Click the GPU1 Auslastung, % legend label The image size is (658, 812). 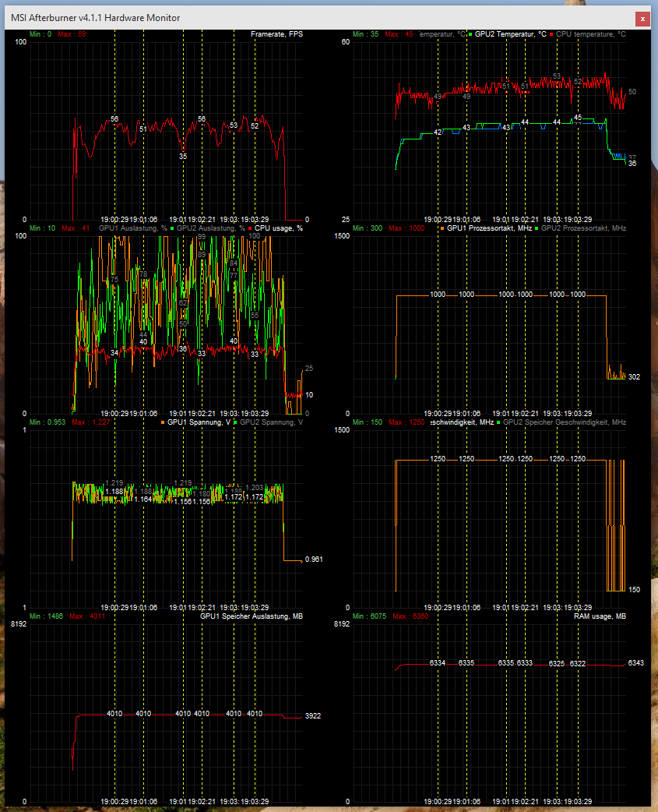[x=133, y=228]
